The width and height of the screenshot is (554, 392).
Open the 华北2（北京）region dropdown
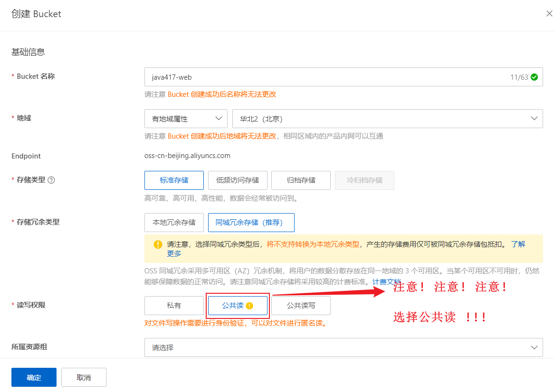tap(387, 119)
